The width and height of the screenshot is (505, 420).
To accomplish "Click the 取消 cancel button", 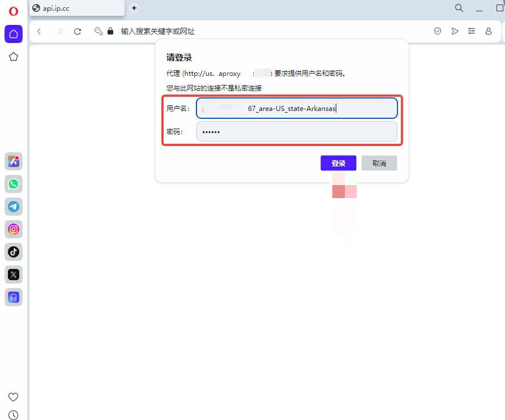I will click(x=379, y=163).
